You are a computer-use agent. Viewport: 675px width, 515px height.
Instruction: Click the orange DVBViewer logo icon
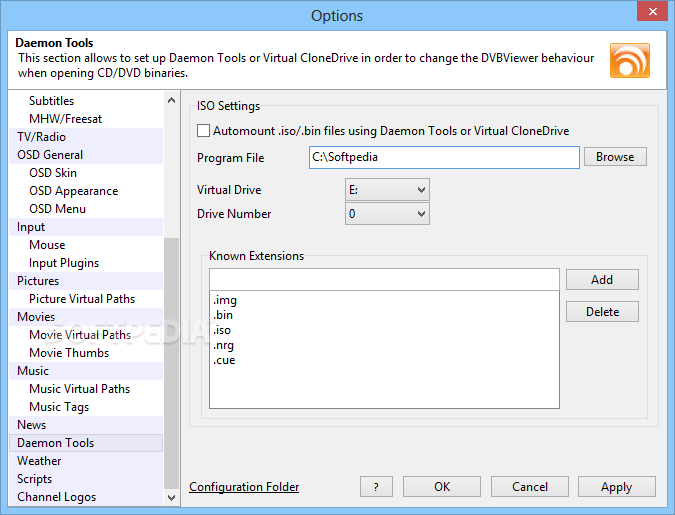tap(629, 60)
